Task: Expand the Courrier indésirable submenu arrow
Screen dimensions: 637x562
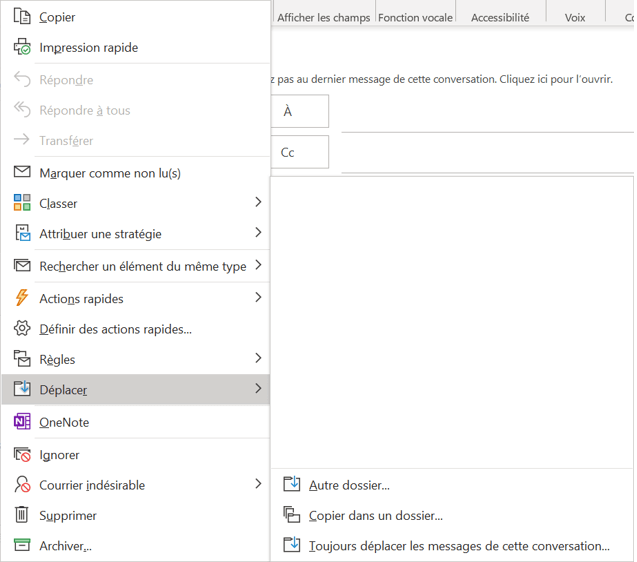Action: [x=258, y=484]
